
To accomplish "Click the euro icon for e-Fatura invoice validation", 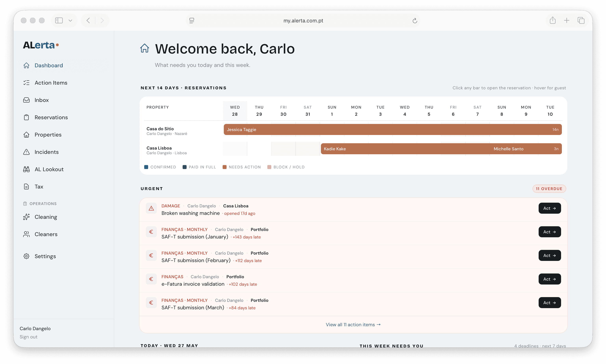I will tap(151, 279).
